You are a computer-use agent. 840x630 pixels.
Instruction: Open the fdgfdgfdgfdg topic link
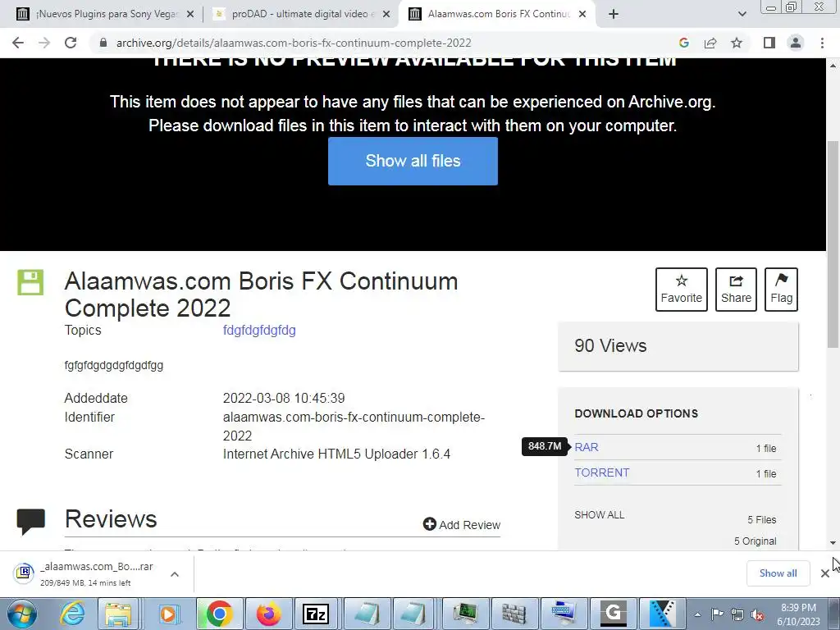tap(259, 330)
